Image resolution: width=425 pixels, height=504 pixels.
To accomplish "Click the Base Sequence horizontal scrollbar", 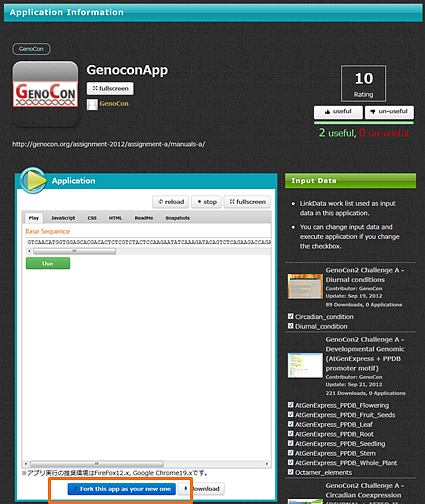I will (x=148, y=251).
